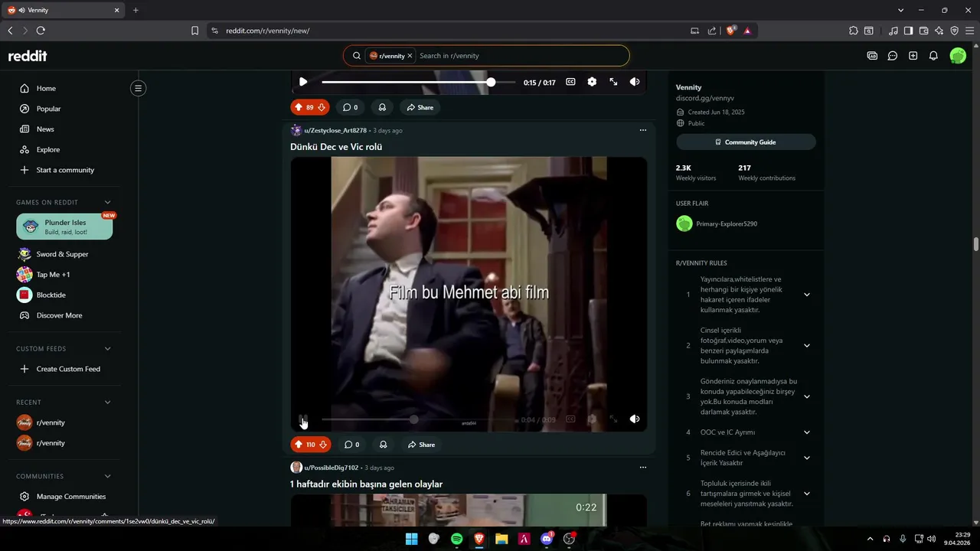Open notifications bell
The image size is (980, 551).
(933, 56)
